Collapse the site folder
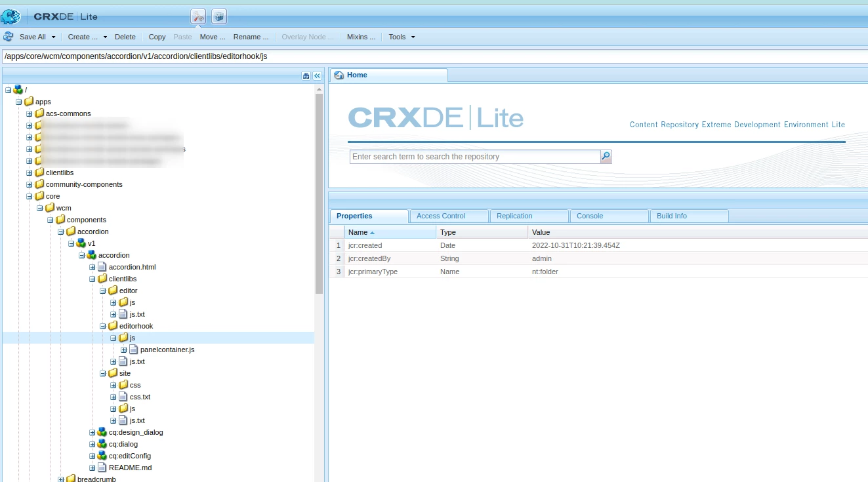 103,373
